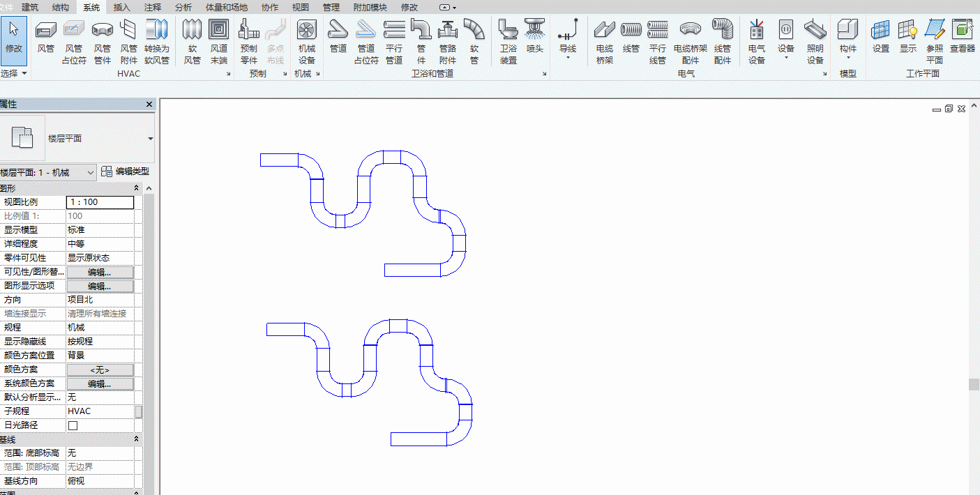Click the 电缆桥架 cable tray tool
Viewport: 980px width, 495px height.
(x=605, y=40)
